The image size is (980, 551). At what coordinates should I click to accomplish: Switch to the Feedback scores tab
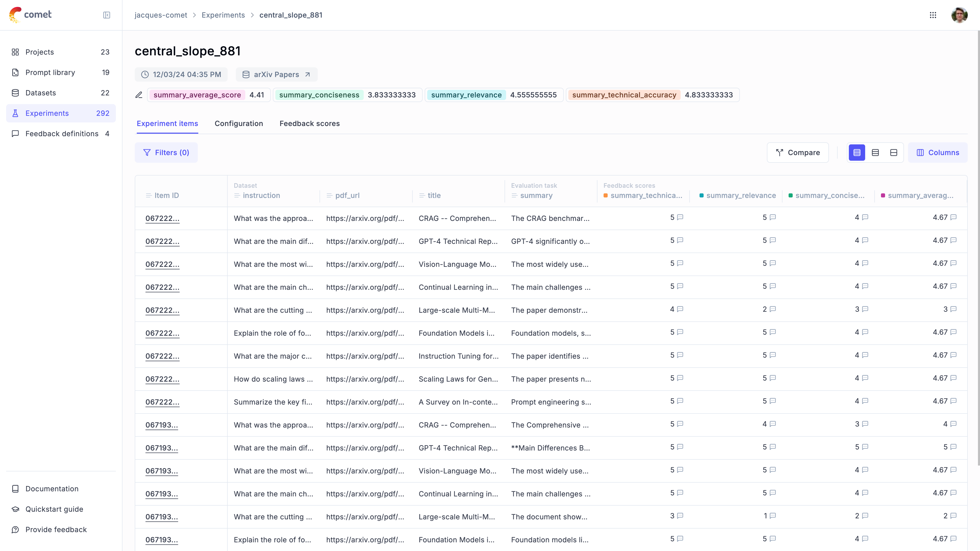pos(309,123)
